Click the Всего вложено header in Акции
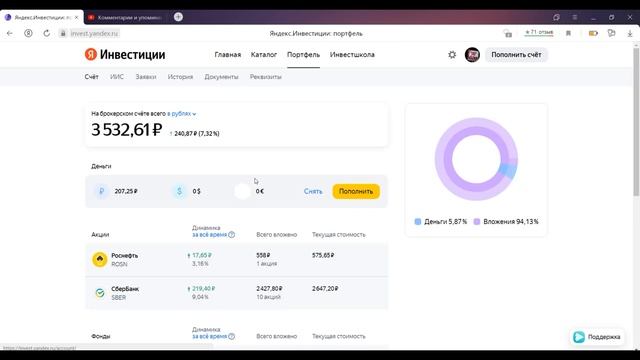Image resolution: width=640 pixels, height=360 pixels. tap(277, 235)
